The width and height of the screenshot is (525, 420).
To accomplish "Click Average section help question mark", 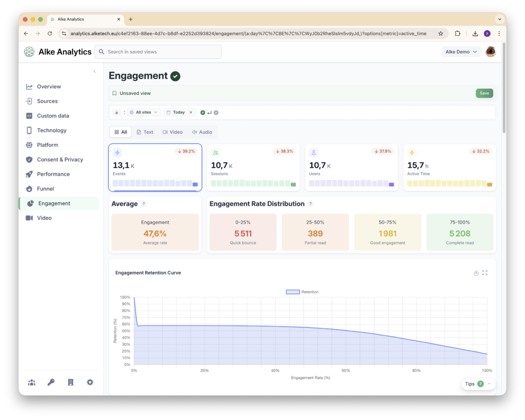I will [x=144, y=204].
